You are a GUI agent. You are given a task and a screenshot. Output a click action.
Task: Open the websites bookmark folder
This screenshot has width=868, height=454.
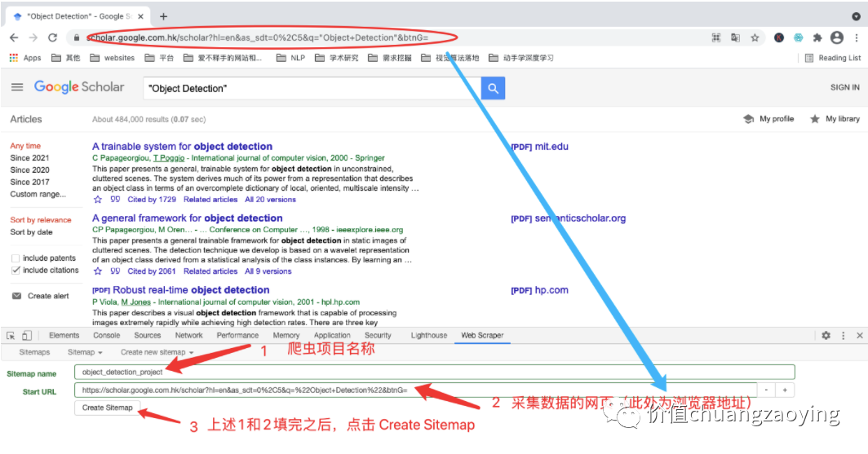click(x=113, y=58)
